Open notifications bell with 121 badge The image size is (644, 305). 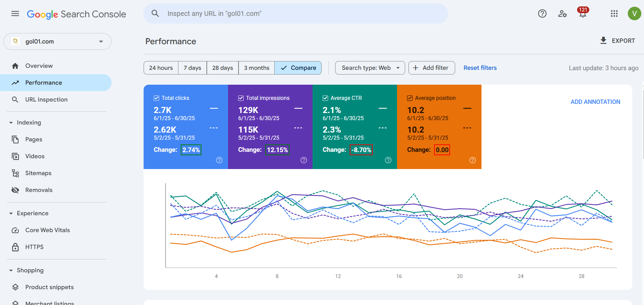click(x=583, y=13)
